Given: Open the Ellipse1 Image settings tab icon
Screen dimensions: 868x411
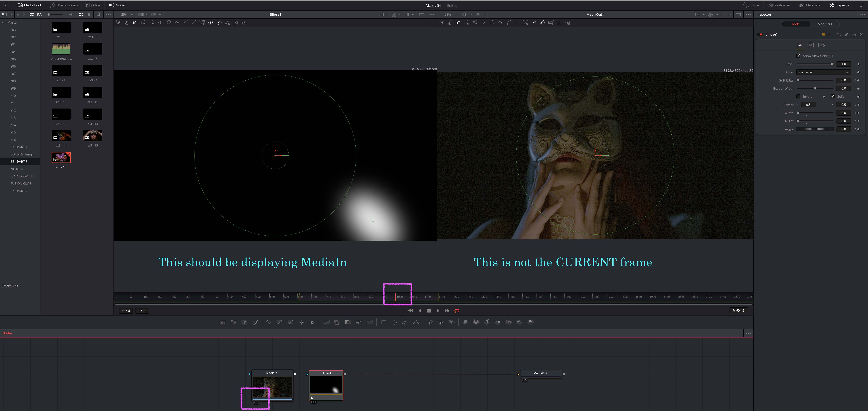Looking at the screenshot, I should [x=811, y=45].
